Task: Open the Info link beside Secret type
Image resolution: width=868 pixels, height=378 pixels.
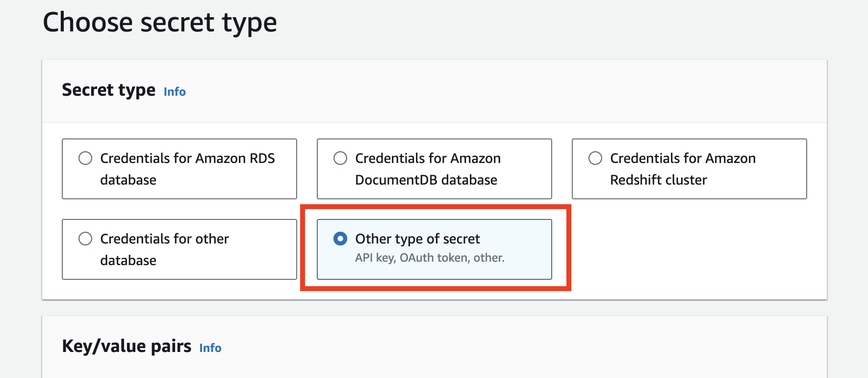Action: [175, 92]
